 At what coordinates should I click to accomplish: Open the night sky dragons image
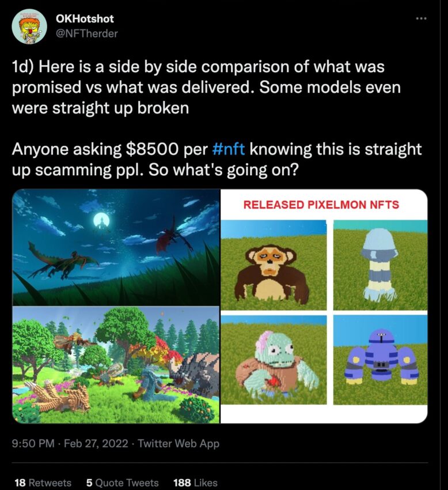(116, 247)
